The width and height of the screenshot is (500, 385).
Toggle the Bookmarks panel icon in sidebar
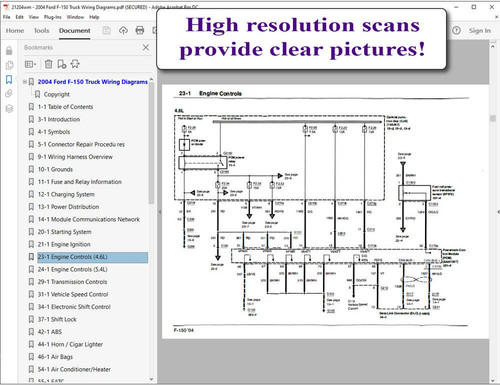coord(9,79)
